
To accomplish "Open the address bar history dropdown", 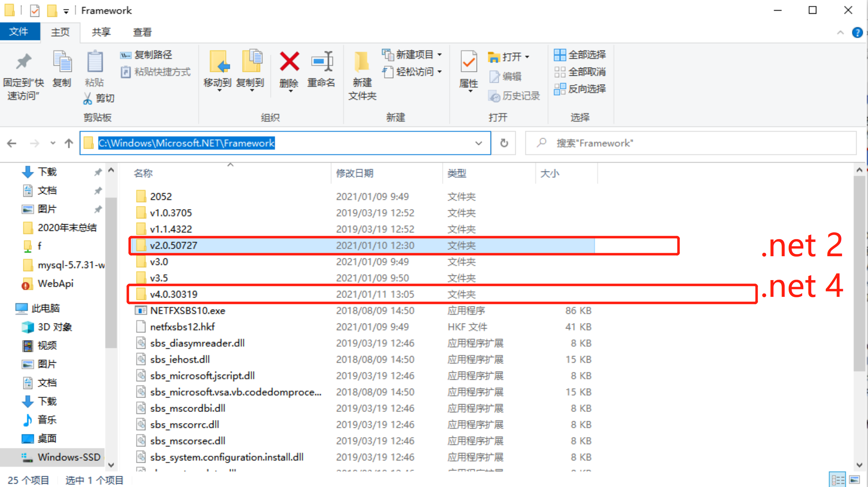I will (x=479, y=143).
